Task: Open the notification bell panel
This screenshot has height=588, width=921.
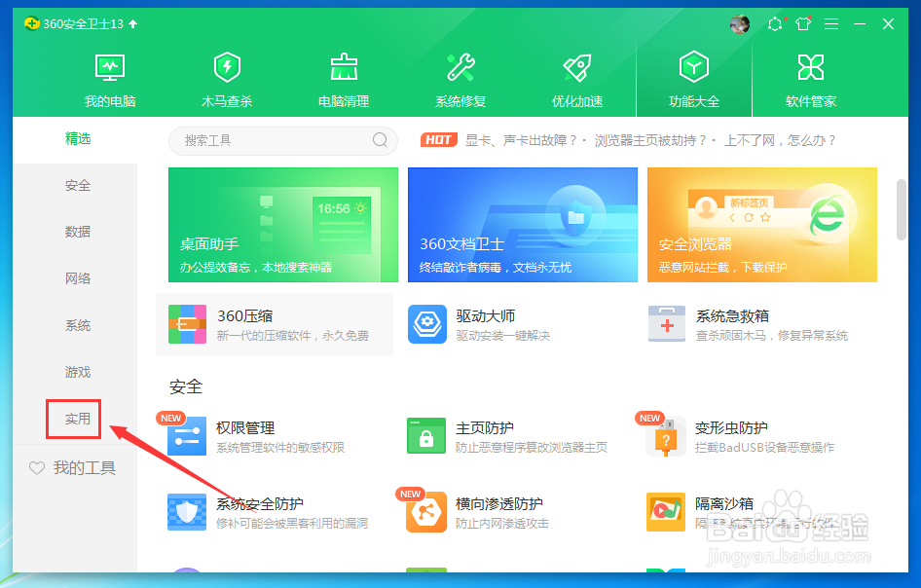Action: tap(775, 23)
